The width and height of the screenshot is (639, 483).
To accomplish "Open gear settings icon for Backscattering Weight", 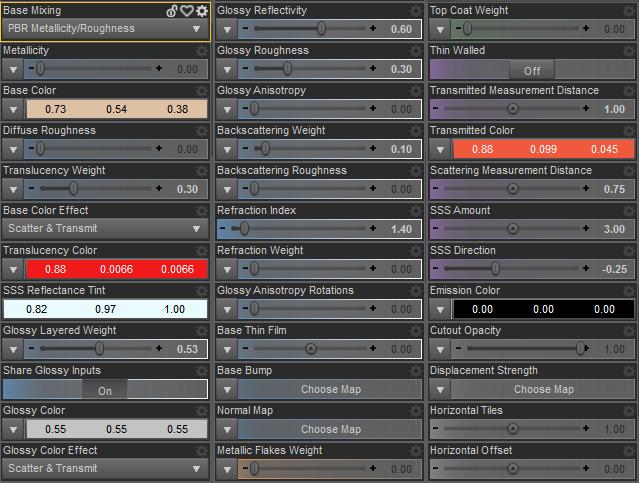I will tap(416, 130).
